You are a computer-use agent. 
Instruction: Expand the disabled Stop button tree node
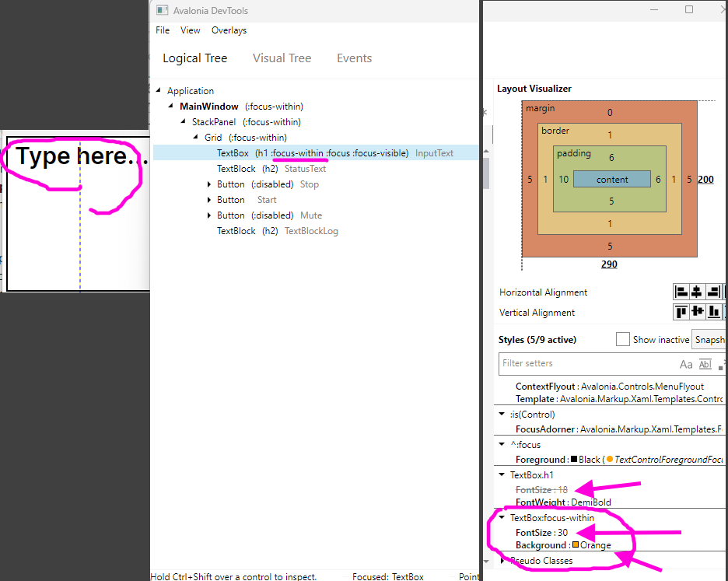[x=208, y=184]
